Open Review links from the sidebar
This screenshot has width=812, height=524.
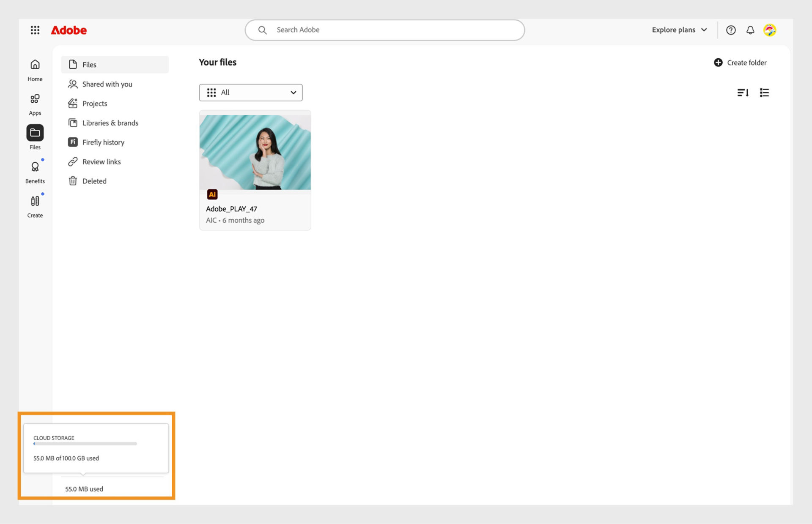101,161
